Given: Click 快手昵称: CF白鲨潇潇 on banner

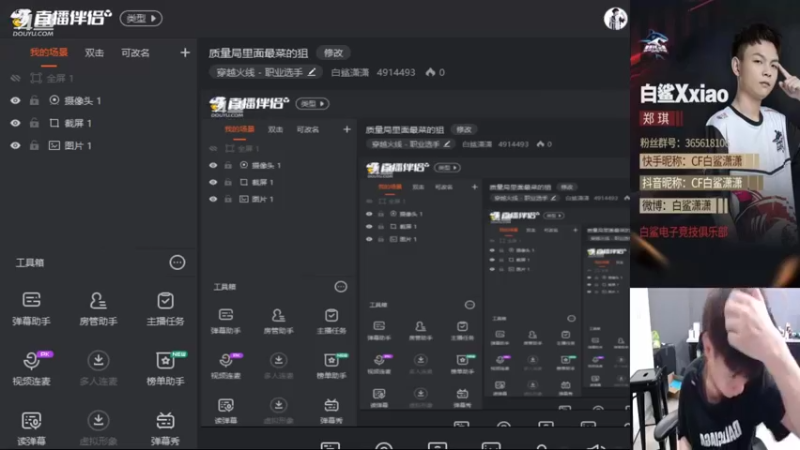Looking at the screenshot, I should coord(692,162).
